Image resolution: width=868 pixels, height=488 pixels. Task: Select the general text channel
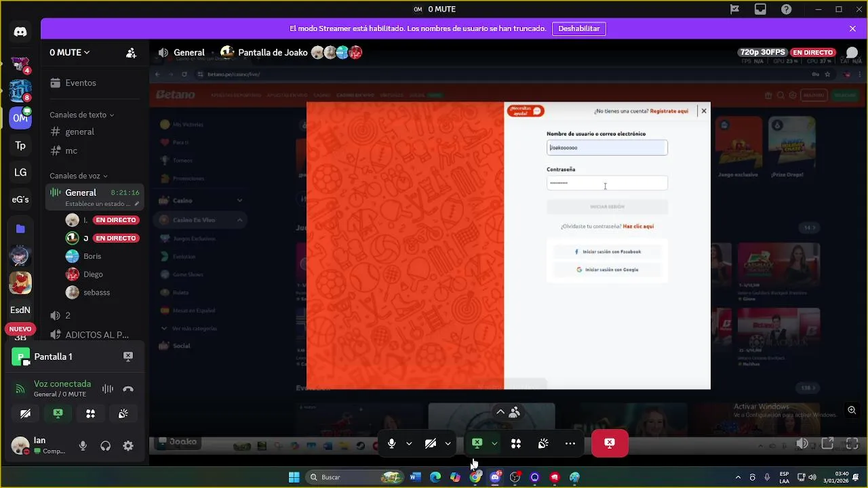(95, 131)
